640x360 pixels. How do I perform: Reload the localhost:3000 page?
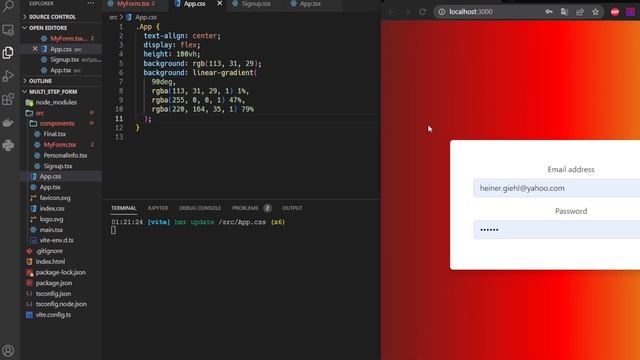422,12
